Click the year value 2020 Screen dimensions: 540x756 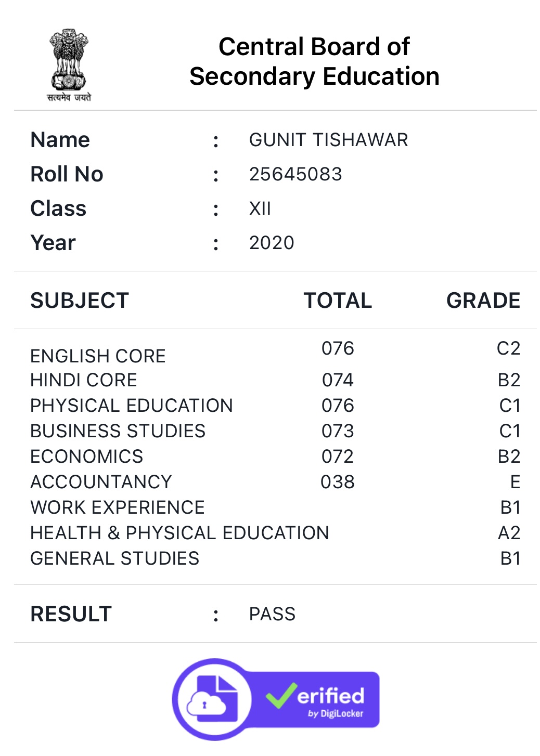pos(272,243)
